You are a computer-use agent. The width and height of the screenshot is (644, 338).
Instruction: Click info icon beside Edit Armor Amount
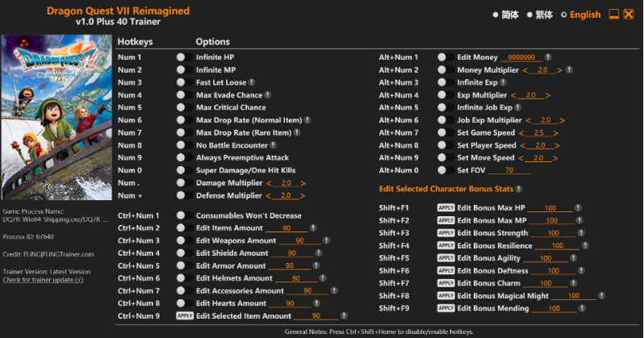coord(316,265)
